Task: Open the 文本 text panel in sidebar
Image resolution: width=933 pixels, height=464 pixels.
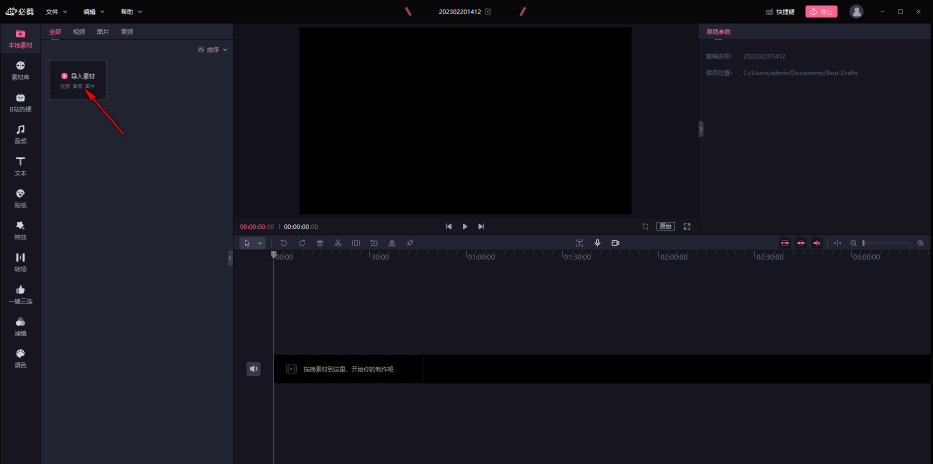Action: 20,165
